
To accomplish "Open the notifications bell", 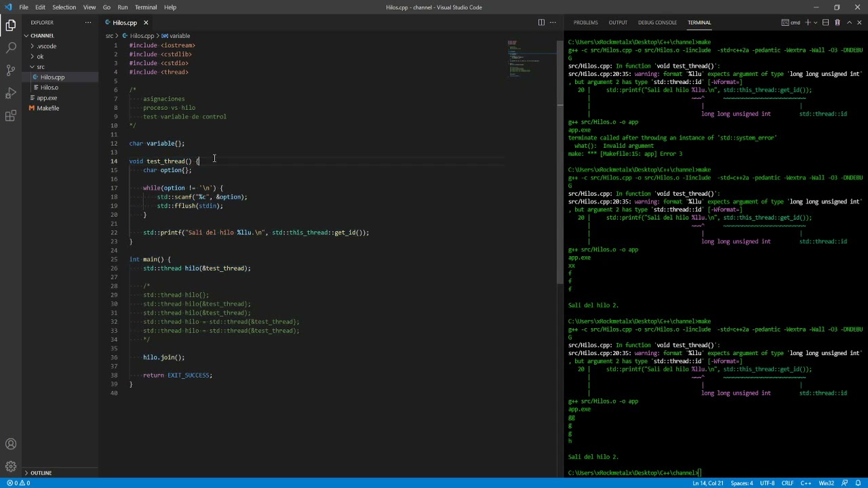I will 858,483.
